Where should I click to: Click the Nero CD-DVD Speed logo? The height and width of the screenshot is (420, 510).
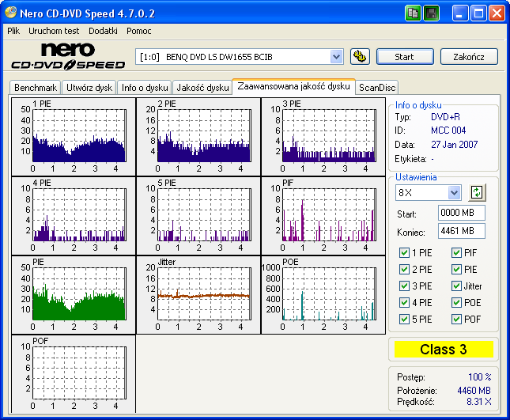(68, 56)
